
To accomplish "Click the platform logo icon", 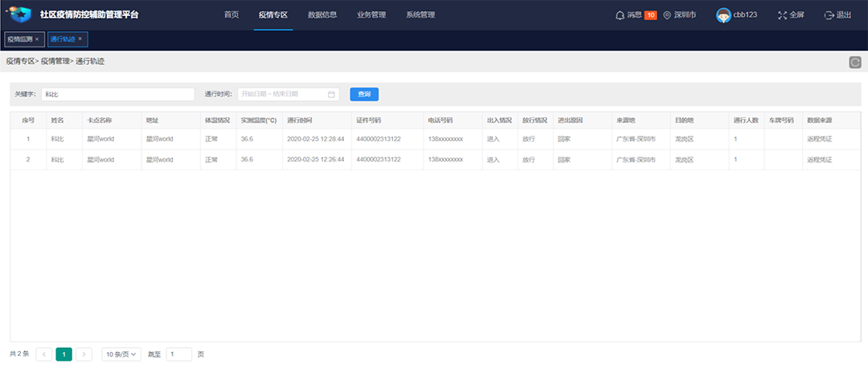I will (x=20, y=15).
